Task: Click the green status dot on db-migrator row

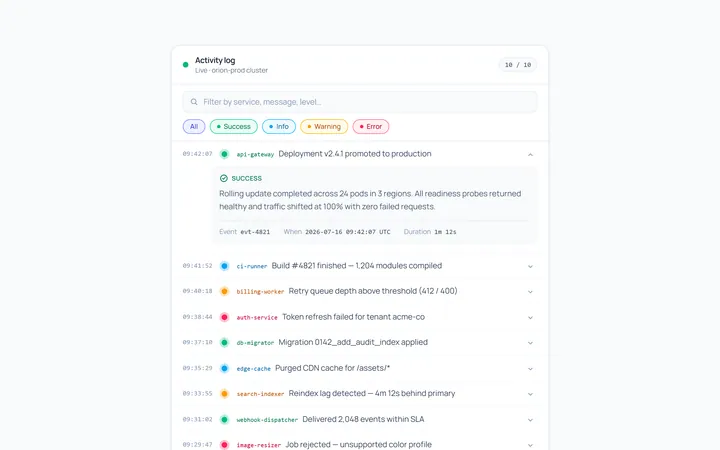Action: click(224, 343)
